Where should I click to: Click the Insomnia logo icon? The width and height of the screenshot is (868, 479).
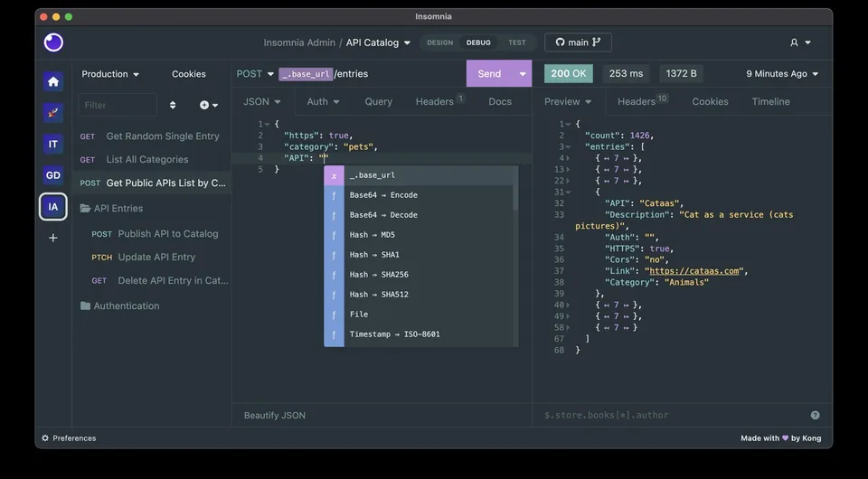(53, 42)
